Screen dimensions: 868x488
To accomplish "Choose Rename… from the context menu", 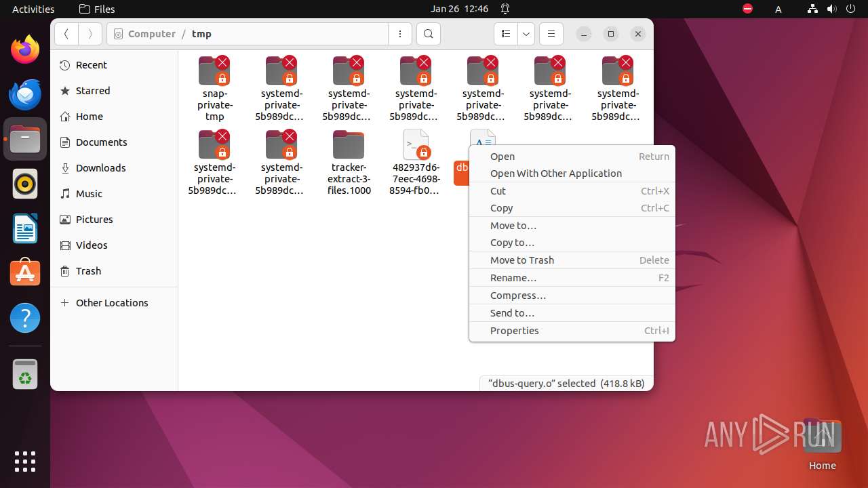I will [572, 278].
